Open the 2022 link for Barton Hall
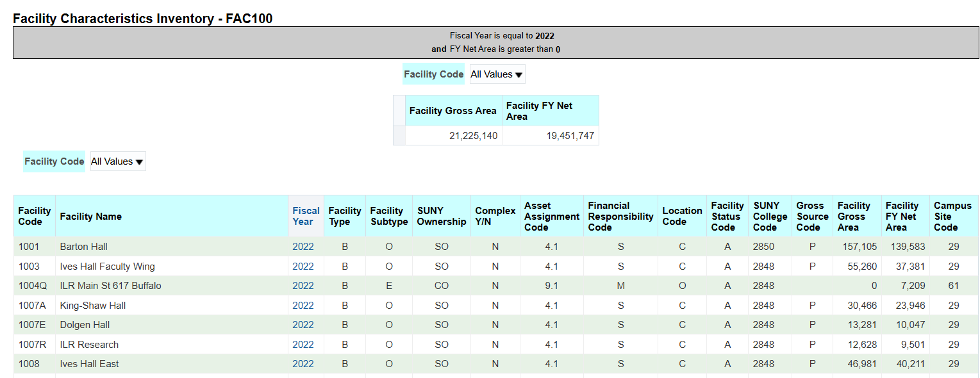 coord(303,246)
